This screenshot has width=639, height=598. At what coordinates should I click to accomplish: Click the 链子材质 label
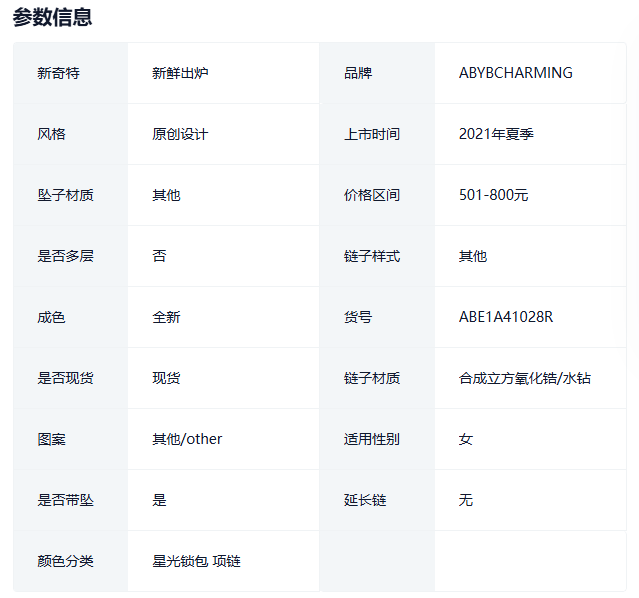pos(371,378)
